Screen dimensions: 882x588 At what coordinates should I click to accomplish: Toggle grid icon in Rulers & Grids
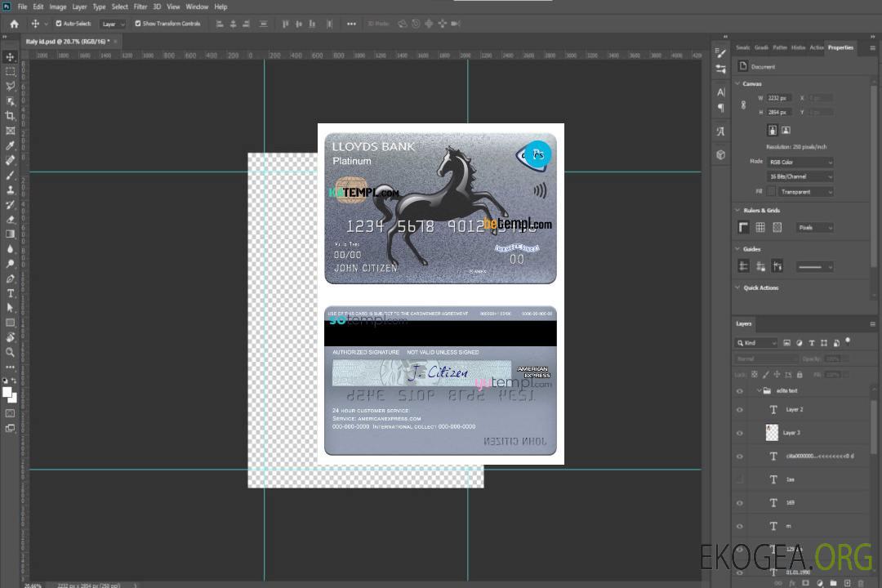(x=760, y=227)
